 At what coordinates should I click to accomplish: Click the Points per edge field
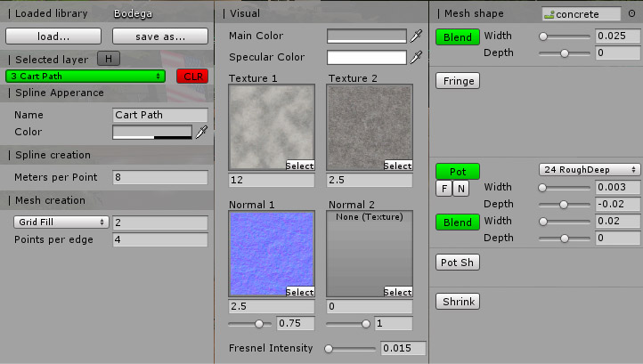point(160,239)
